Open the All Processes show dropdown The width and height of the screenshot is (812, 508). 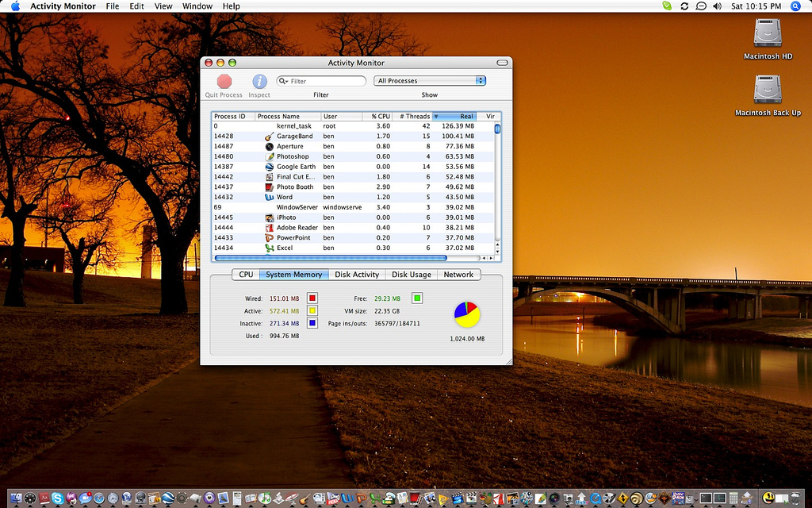pyautogui.click(x=430, y=81)
